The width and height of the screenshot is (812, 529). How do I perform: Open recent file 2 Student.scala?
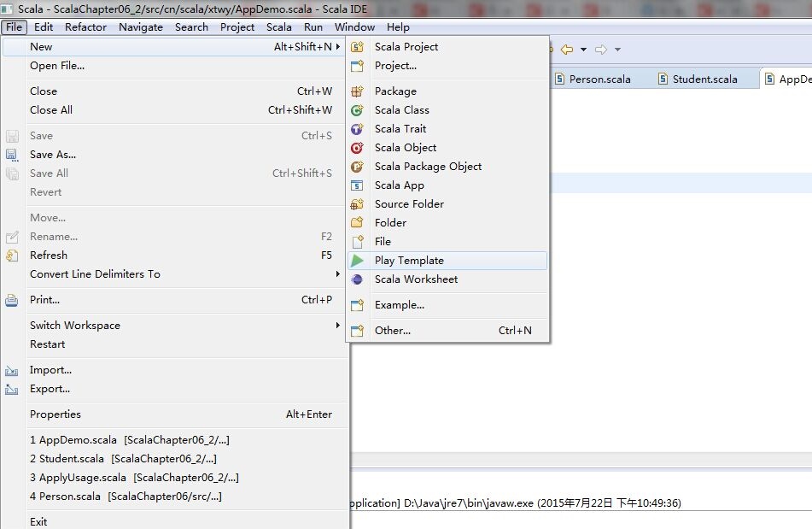[x=174, y=459]
